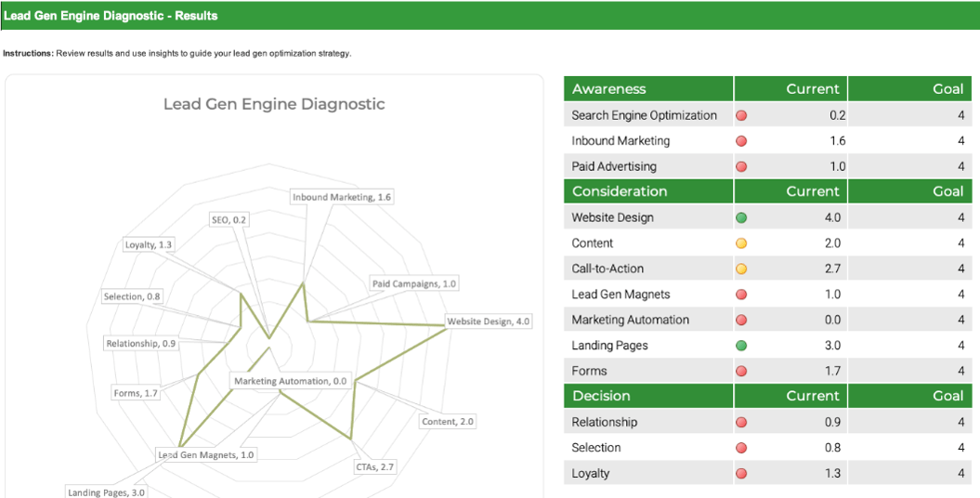Image resolution: width=980 pixels, height=498 pixels.
Task: Click the red status dot for Marketing Automation
Action: click(741, 321)
